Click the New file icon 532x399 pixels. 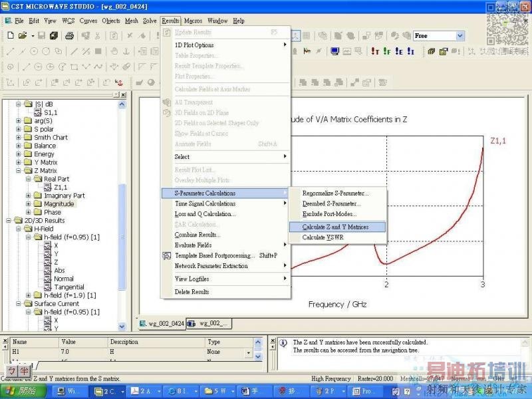[x=11, y=35]
